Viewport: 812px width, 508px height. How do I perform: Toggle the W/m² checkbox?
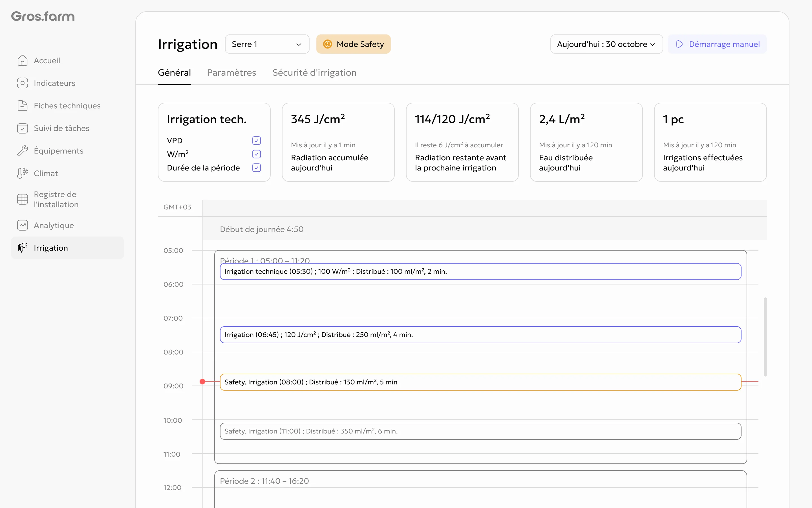click(x=256, y=154)
